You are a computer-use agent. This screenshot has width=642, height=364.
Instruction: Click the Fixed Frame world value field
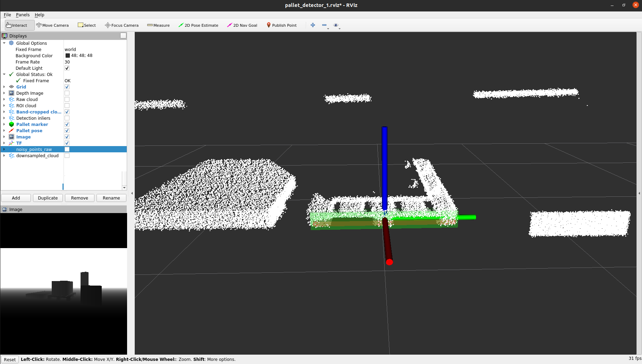(95, 49)
